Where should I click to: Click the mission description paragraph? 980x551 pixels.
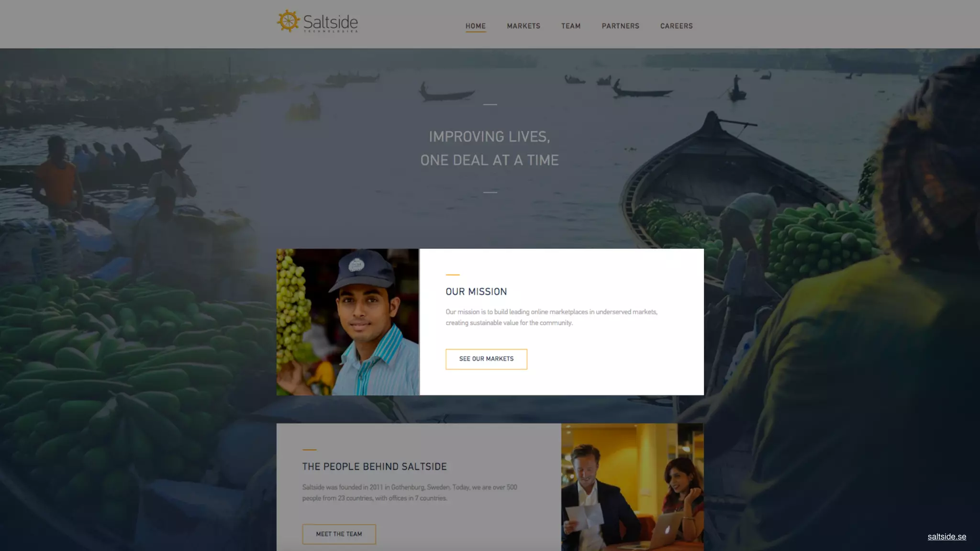tap(551, 317)
